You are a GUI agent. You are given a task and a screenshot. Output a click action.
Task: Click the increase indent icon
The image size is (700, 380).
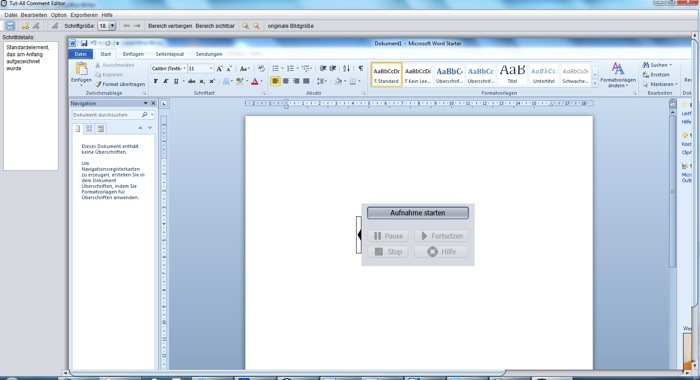(333, 68)
